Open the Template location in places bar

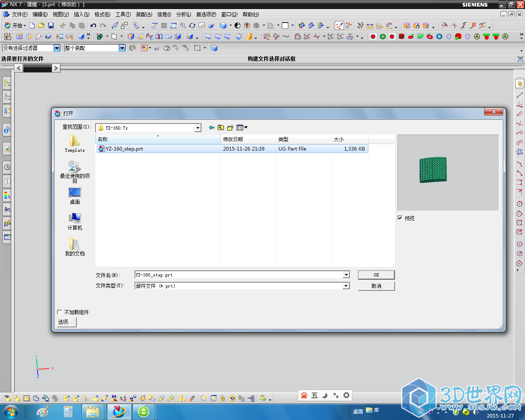pos(75,144)
